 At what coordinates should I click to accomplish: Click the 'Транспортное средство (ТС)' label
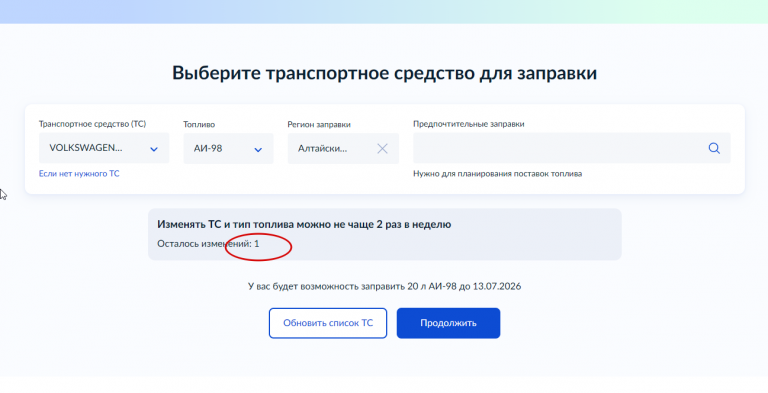93,124
